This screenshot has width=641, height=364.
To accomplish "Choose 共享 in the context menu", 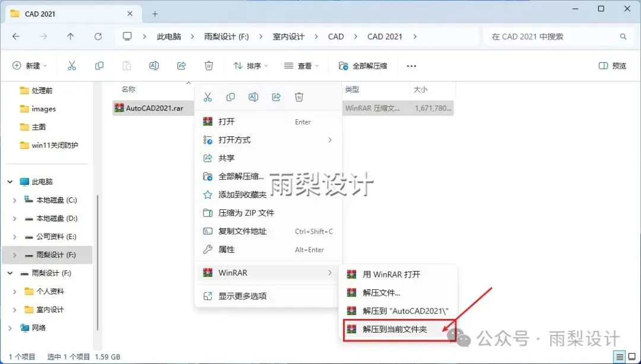I will pyautogui.click(x=268, y=158).
